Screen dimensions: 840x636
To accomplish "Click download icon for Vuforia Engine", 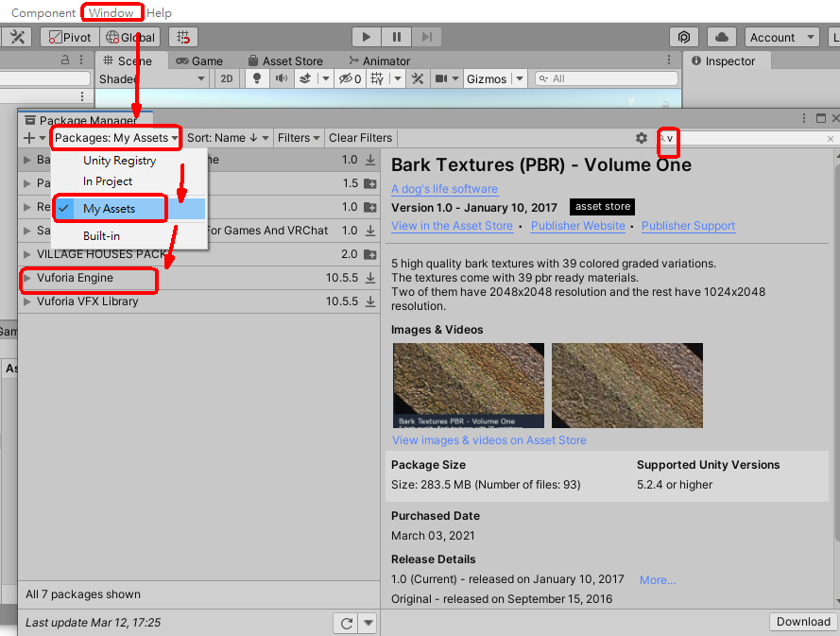I will click(x=370, y=278).
